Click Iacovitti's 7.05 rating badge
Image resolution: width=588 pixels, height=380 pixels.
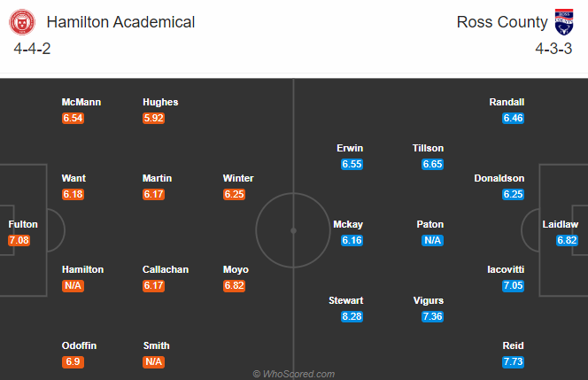[x=513, y=286]
